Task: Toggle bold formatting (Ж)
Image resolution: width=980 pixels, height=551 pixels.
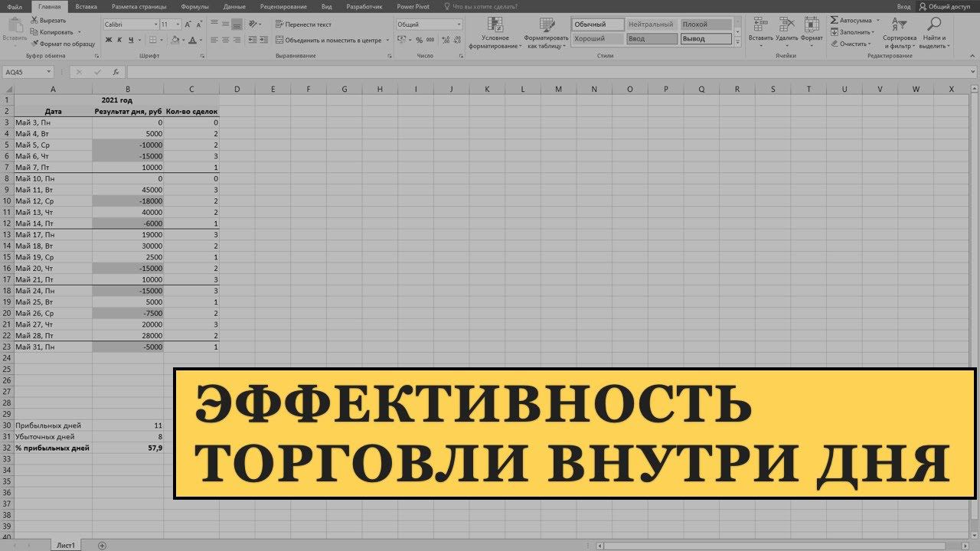Action: click(x=109, y=39)
